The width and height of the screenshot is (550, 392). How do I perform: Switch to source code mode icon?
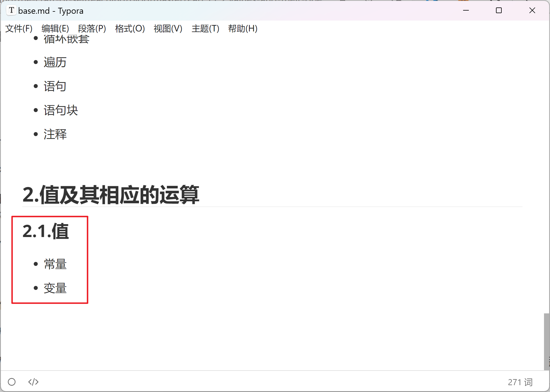(33, 382)
